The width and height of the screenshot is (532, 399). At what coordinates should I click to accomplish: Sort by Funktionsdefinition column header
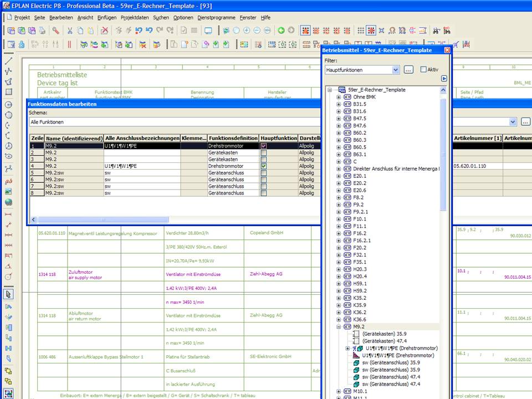pos(233,138)
